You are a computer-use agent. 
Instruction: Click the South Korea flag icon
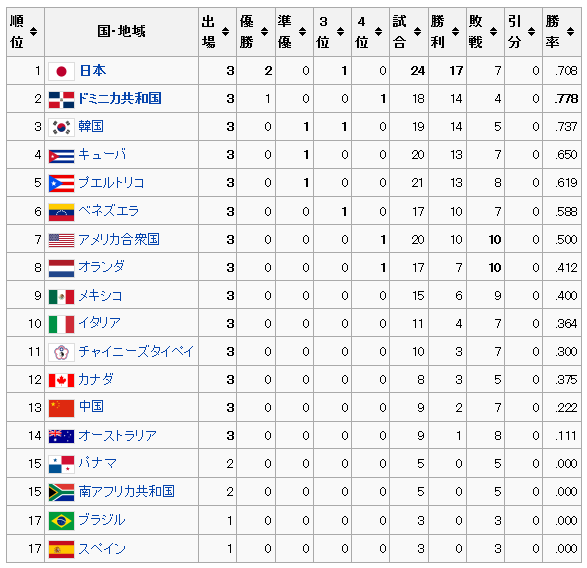coord(61,127)
